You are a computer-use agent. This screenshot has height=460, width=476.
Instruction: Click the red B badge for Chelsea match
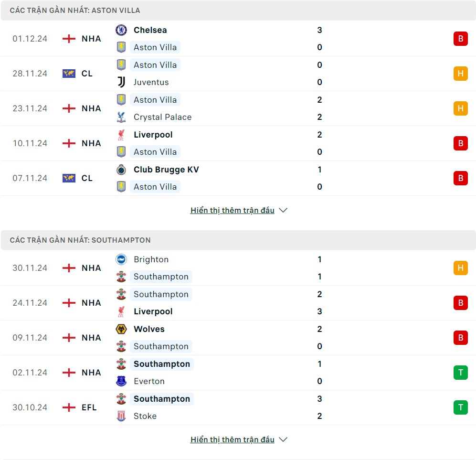click(460, 39)
